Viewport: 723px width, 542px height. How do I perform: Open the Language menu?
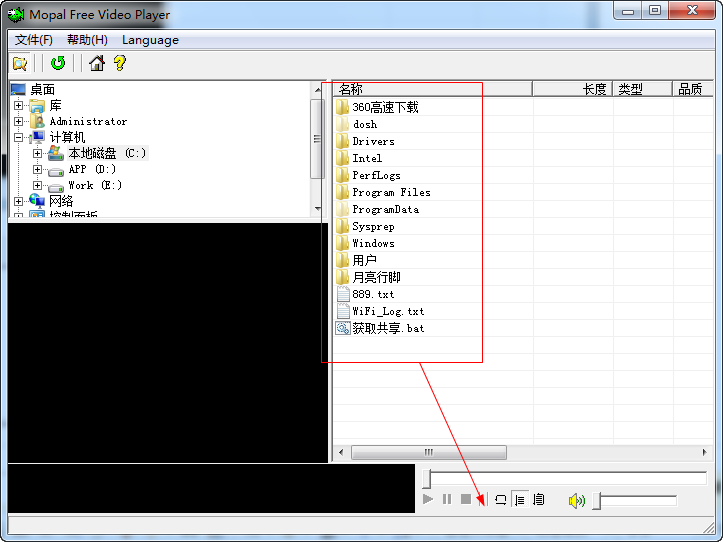click(x=150, y=40)
